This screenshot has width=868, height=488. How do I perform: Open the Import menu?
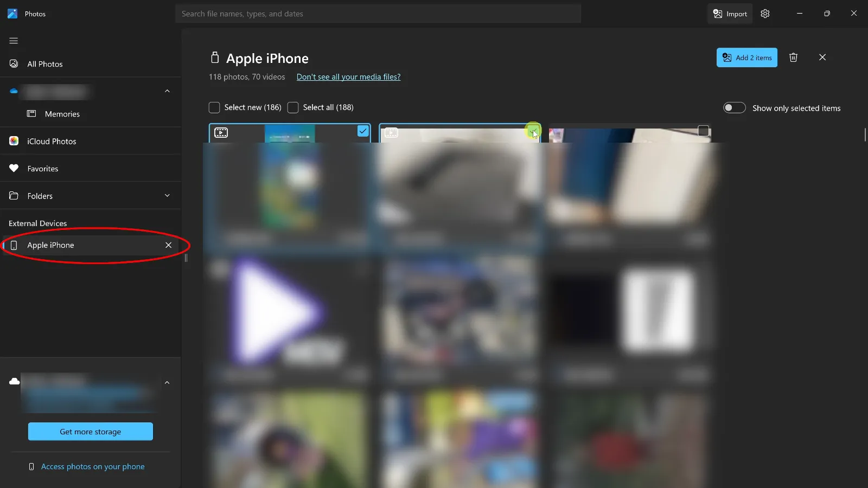coord(730,14)
